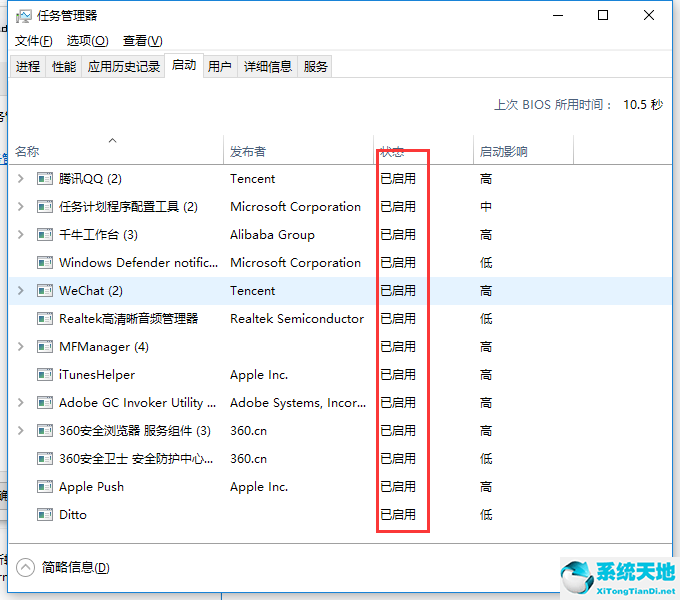Click the Realtek高清晰音频管理器 row icon

[45, 319]
